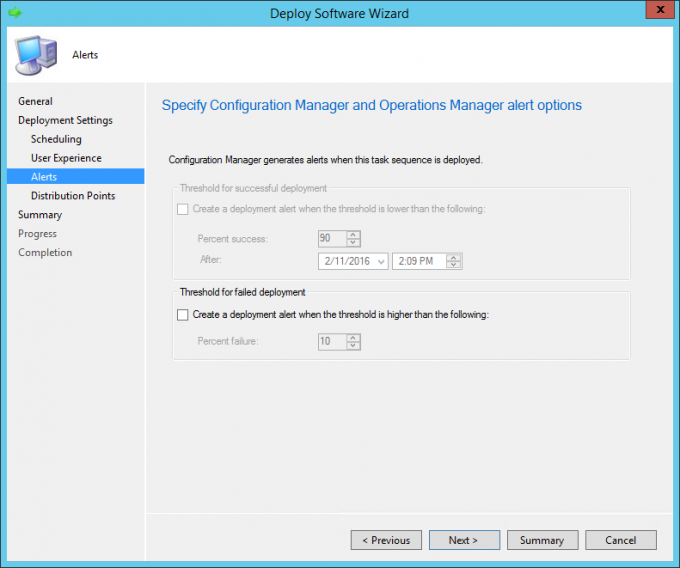Select Deployment Settings in the sidebar
680x568 pixels.
pos(65,120)
